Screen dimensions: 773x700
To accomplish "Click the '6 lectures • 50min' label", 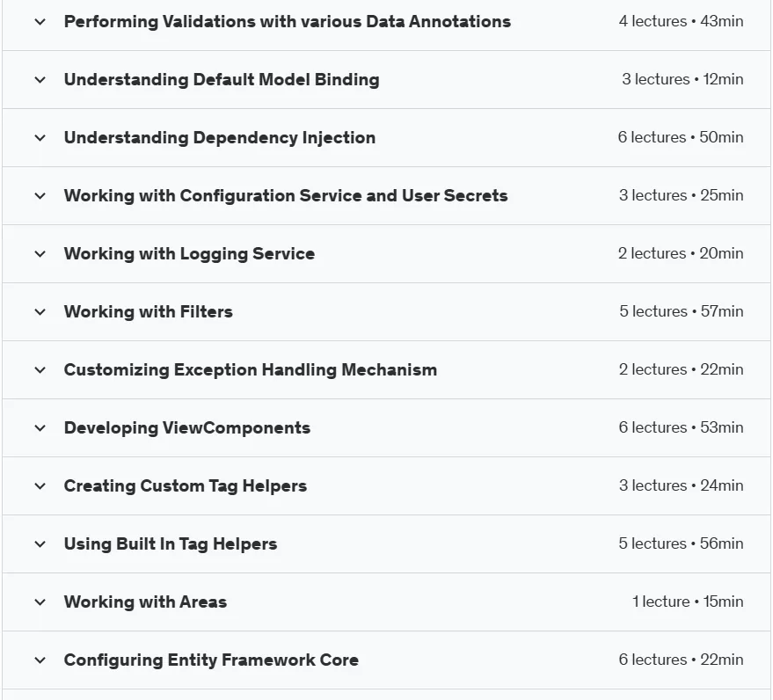I will click(681, 137).
